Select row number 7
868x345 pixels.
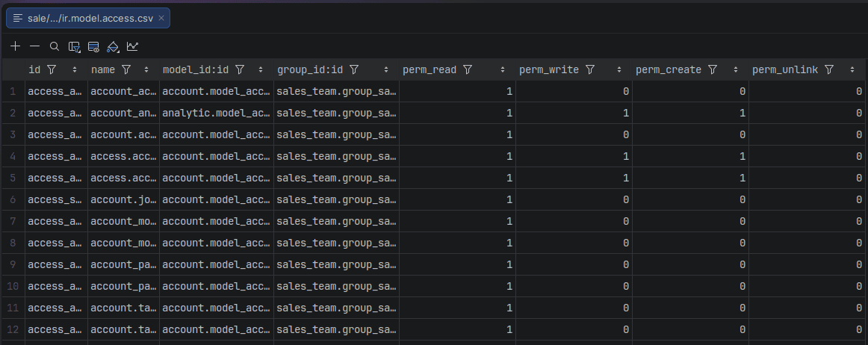(x=13, y=221)
